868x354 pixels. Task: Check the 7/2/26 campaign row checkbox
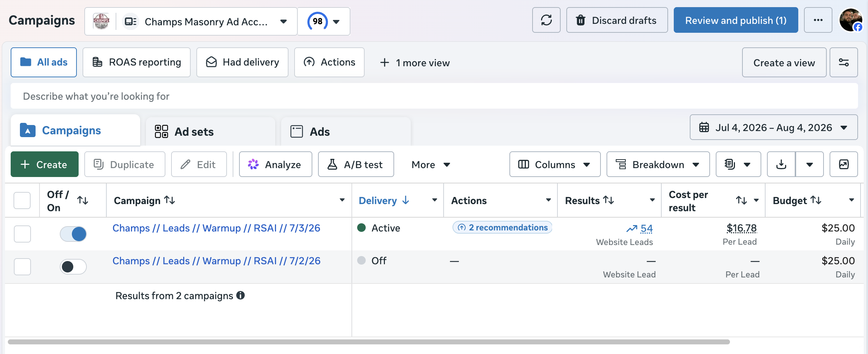[22, 267]
